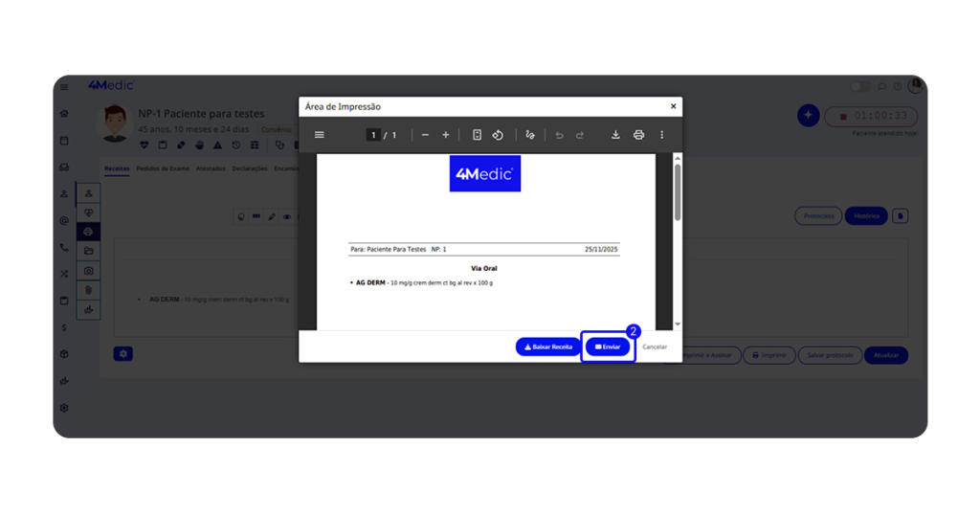Viewport: 980px width, 514px height.
Task: Zoom out in the PDF viewer
Action: pyautogui.click(x=425, y=135)
